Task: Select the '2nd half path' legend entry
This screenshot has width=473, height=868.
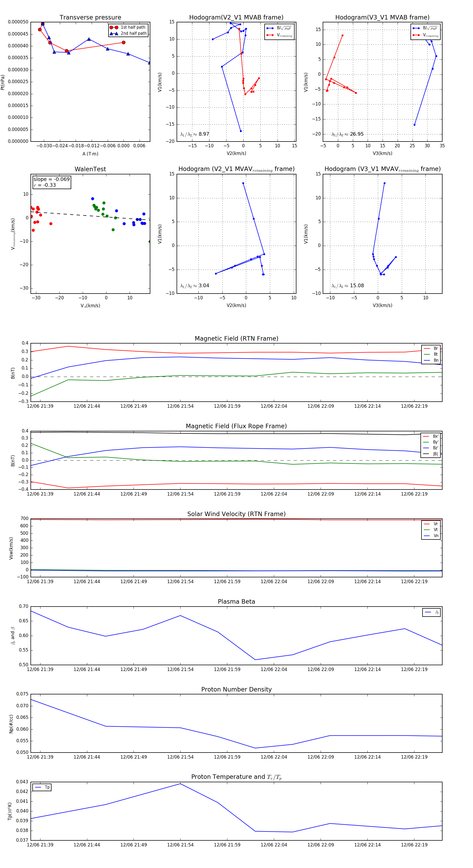Action: [x=128, y=33]
